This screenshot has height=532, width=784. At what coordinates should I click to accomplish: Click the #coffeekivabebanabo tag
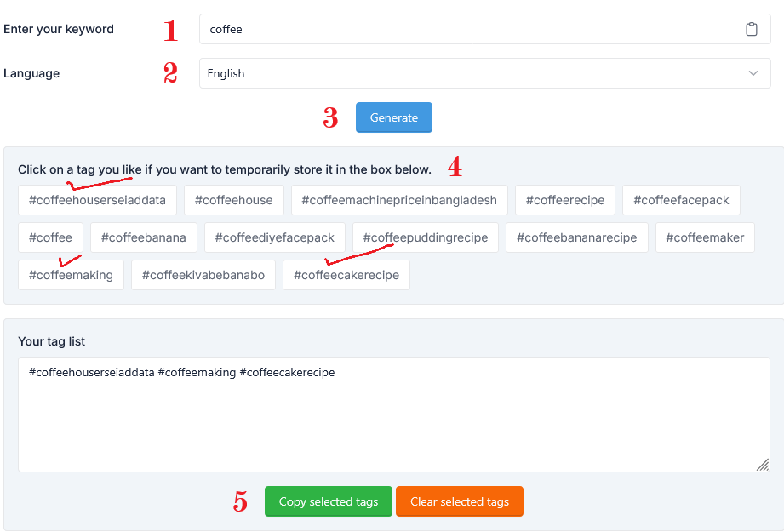203,275
